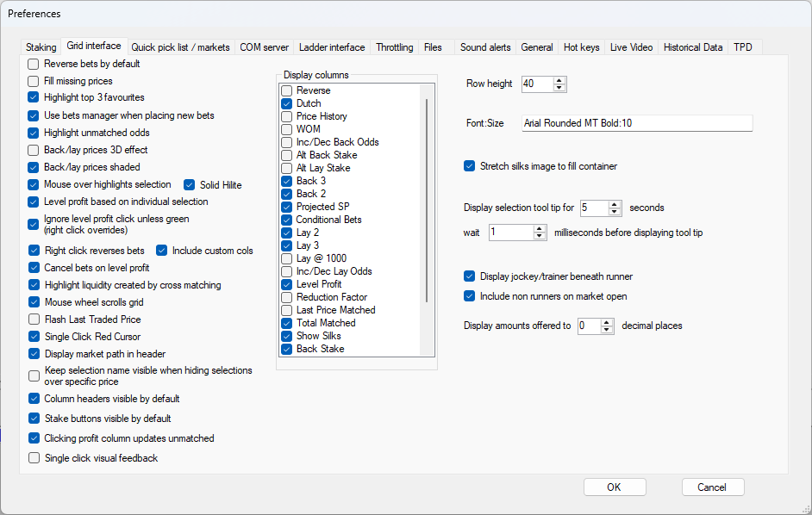Click the Display columns list scrollbar

[x=427, y=201]
